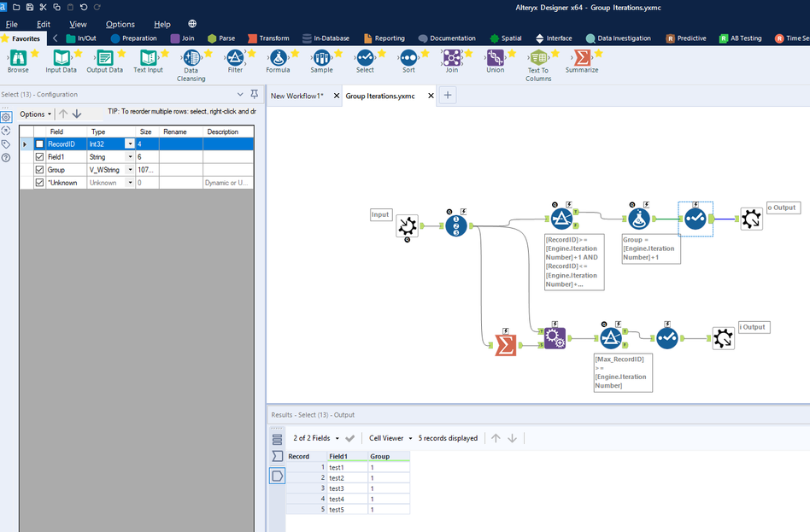Screen dimensions: 810x532
Task: Select the Data Cleansing tool
Action: (x=191, y=65)
